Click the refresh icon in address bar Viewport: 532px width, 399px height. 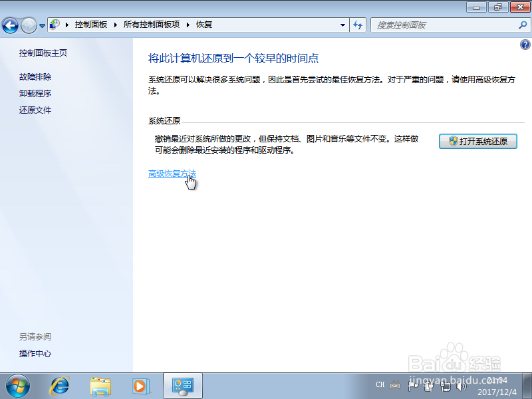coord(358,25)
